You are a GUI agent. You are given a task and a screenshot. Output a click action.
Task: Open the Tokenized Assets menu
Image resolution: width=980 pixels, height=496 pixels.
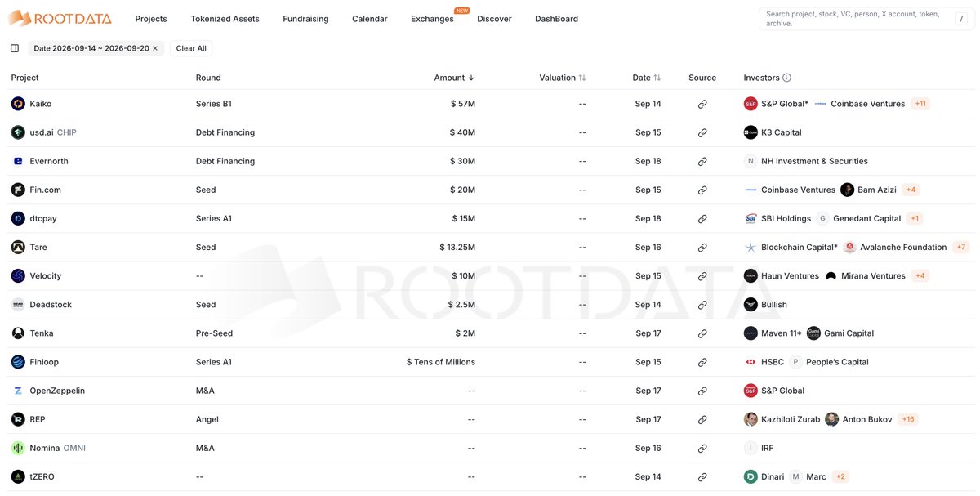[x=225, y=19]
